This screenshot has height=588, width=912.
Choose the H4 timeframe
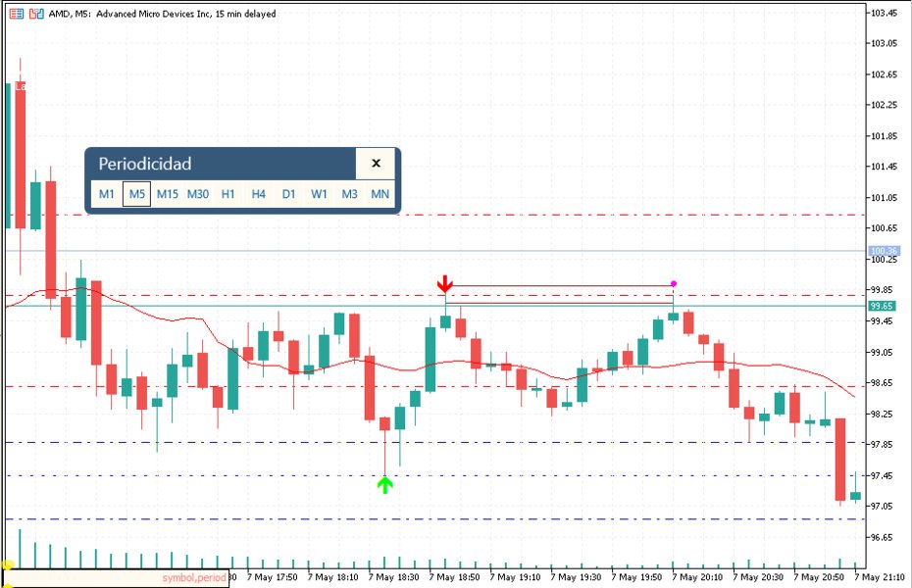(x=258, y=194)
